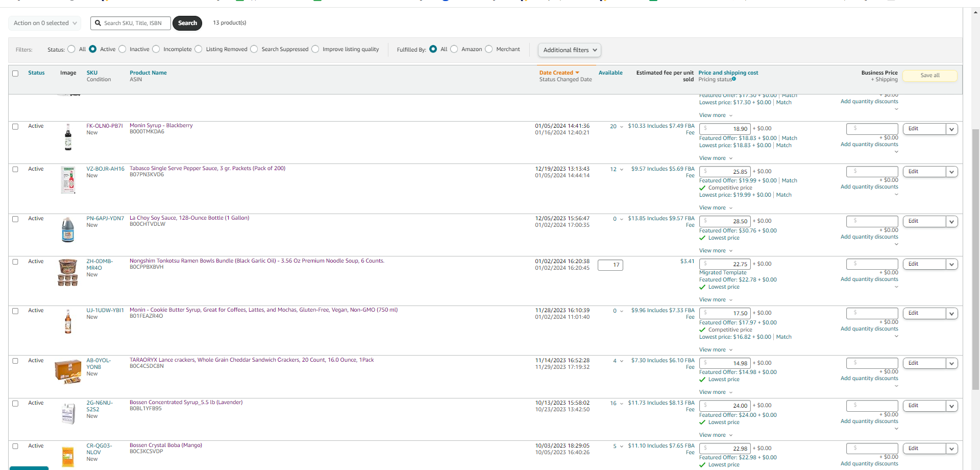
Task: Open the Edit dropdown arrow for Monin Blackberry
Action: click(x=951, y=129)
